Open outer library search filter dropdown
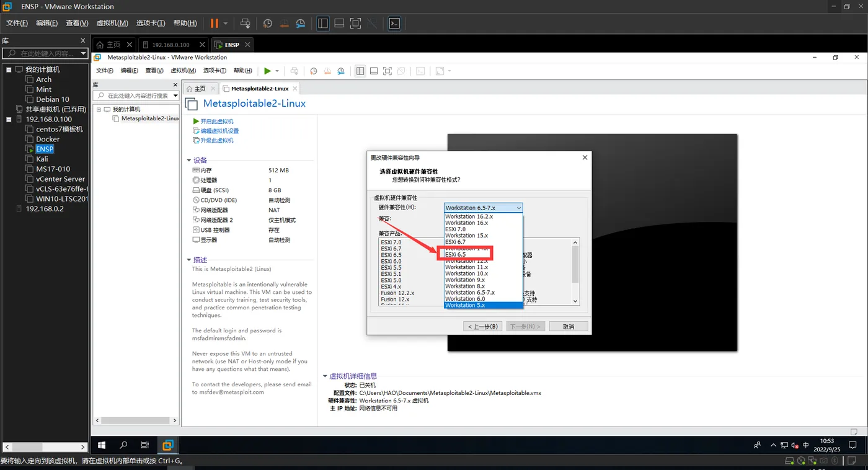The width and height of the screenshot is (868, 470). [x=84, y=54]
